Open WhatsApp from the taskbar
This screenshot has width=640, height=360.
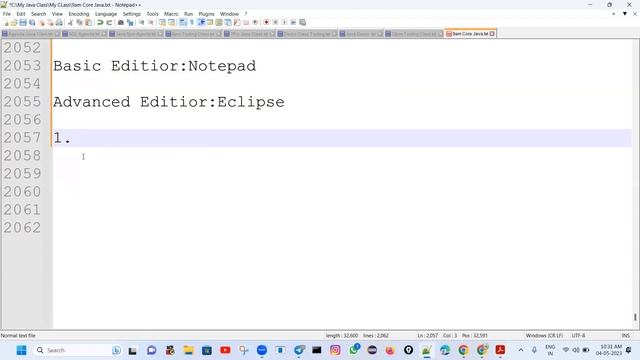(353, 350)
